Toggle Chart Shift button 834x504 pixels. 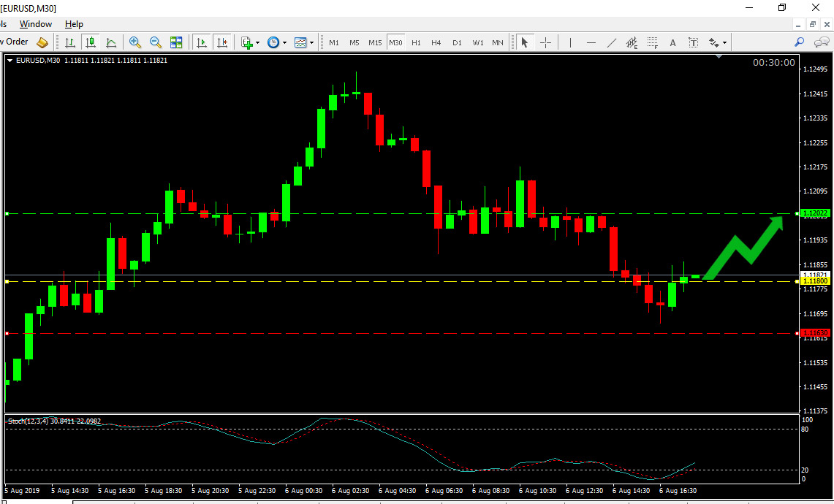pos(222,42)
